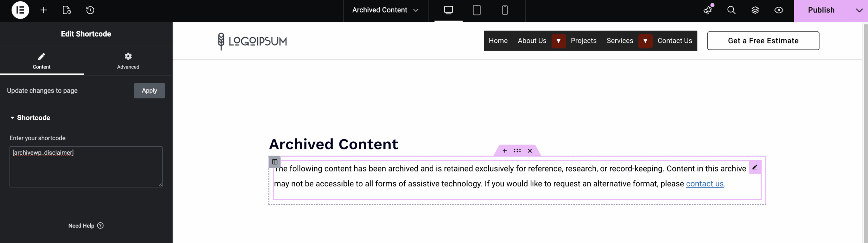The height and width of the screenshot is (243, 868).
Task: Click the Logoipsum site logo
Action: point(252,41)
